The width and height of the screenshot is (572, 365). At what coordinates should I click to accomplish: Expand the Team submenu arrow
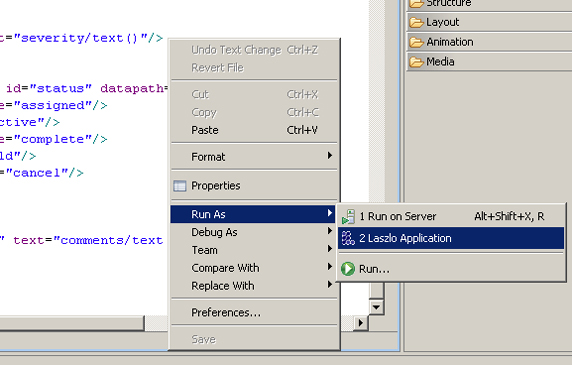[x=330, y=249]
